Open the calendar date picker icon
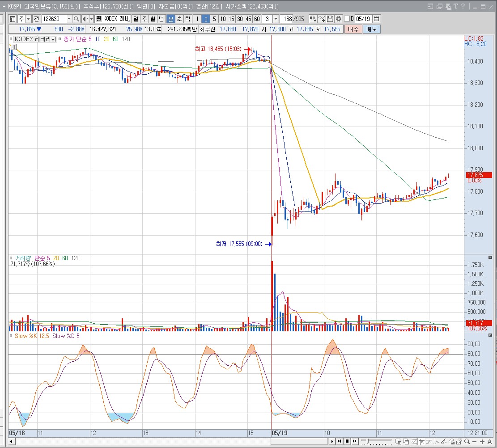The image size is (497, 448). pyautogui.click(x=377, y=19)
